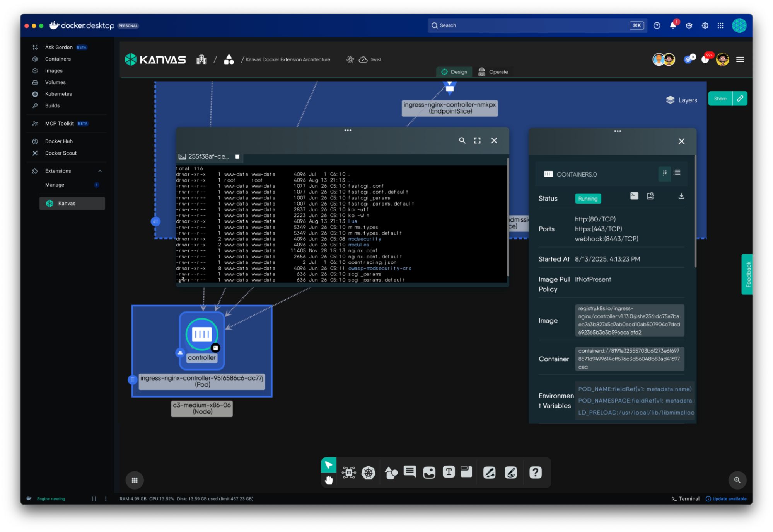Switch details panel to formatted view
This screenshot has height=532, width=773.
coord(665,173)
